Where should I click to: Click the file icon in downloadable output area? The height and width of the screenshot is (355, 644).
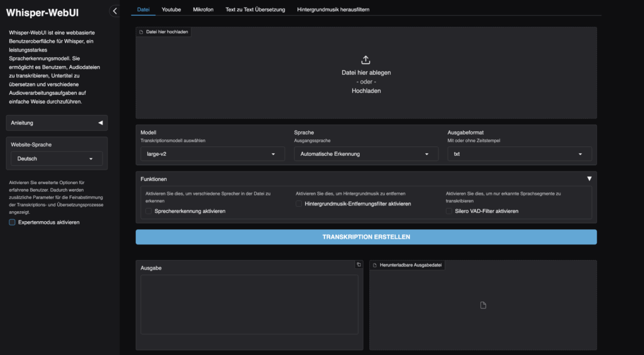[483, 305]
